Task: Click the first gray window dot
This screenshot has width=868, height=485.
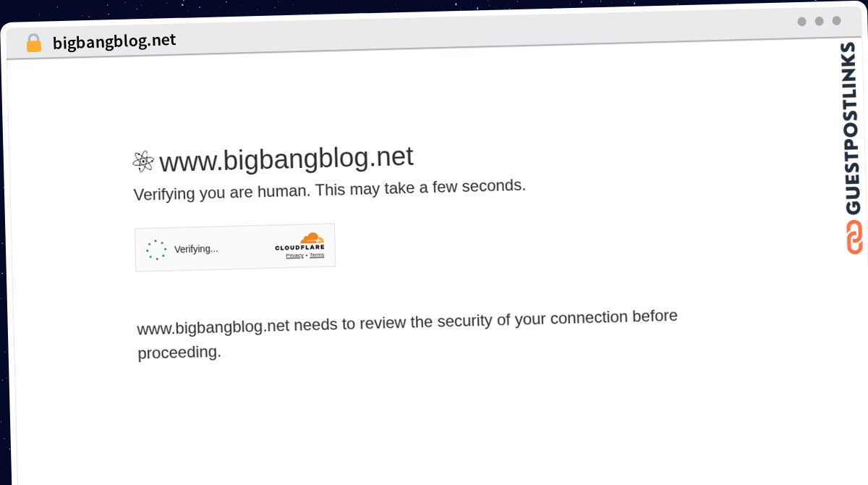Action: tap(801, 22)
